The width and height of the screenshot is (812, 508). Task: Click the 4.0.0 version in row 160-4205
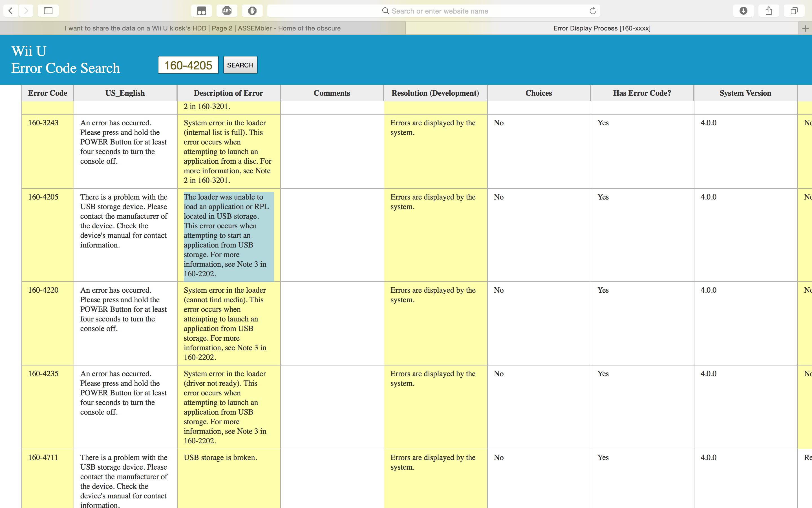708,197
